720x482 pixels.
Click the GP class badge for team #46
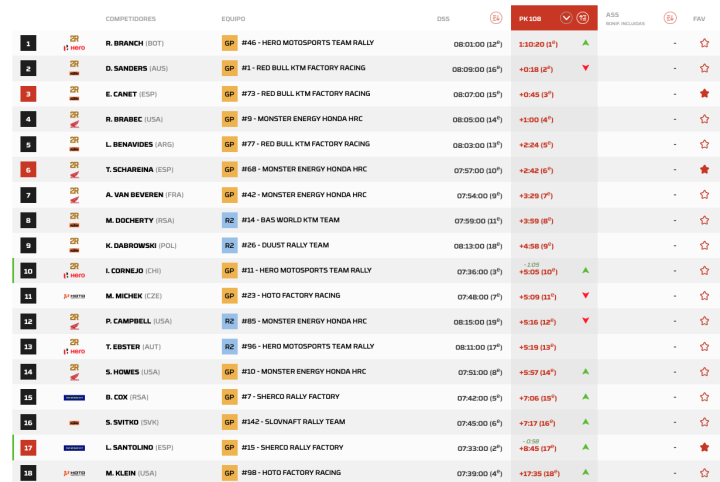(229, 44)
